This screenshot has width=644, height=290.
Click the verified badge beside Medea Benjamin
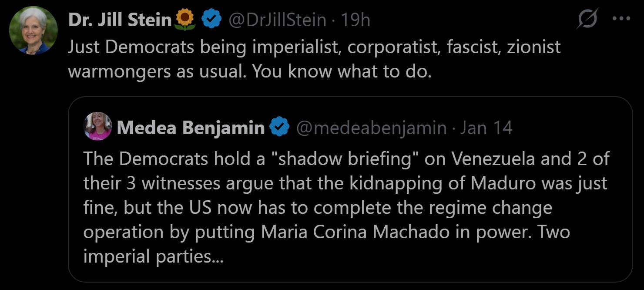[x=280, y=128]
